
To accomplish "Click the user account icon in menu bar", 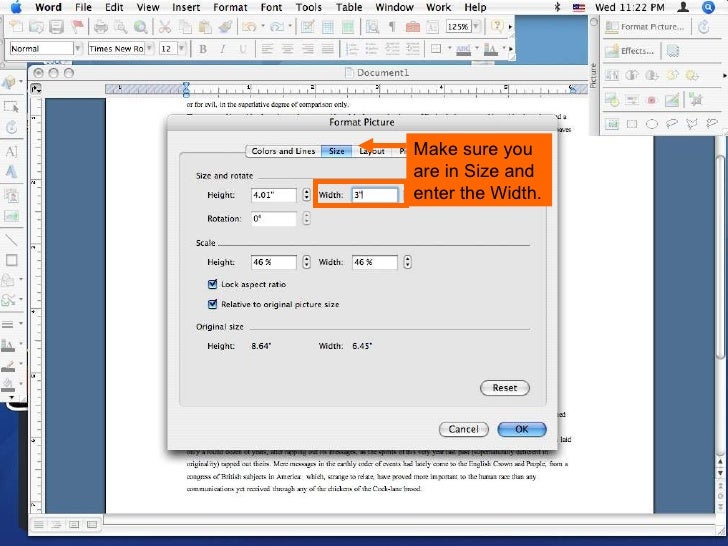I will [683, 7].
